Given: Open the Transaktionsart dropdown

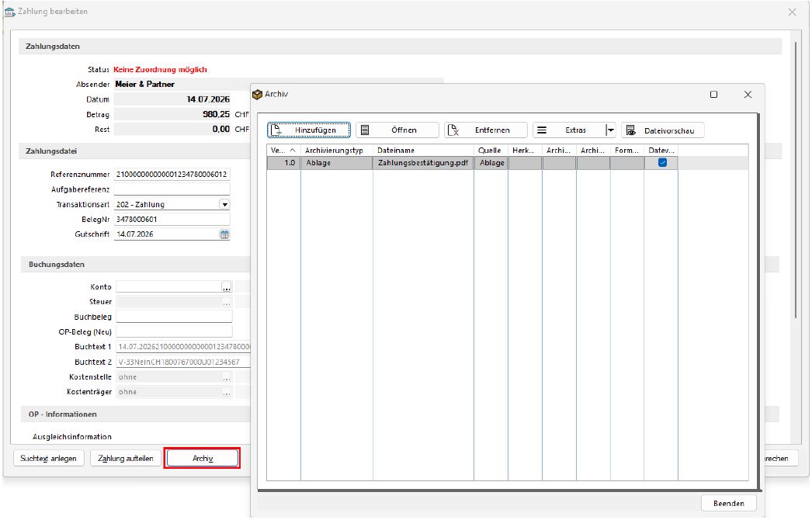Looking at the screenshot, I should (x=225, y=205).
